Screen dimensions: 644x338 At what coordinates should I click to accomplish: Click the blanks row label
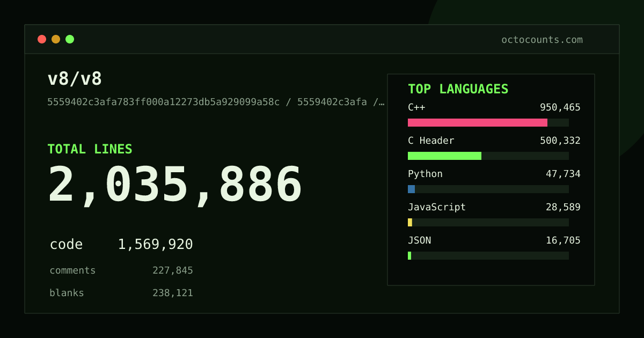[67, 293]
